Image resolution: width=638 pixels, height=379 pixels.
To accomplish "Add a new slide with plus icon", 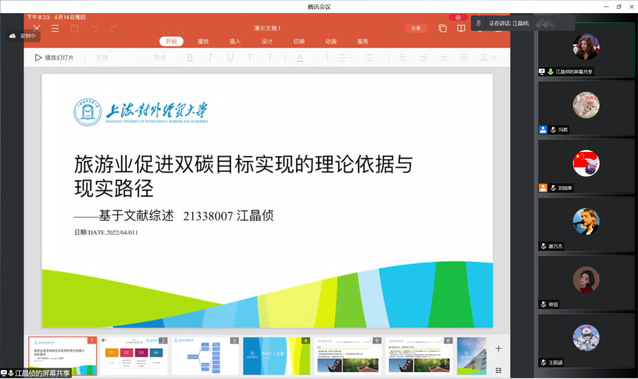I will click(498, 348).
